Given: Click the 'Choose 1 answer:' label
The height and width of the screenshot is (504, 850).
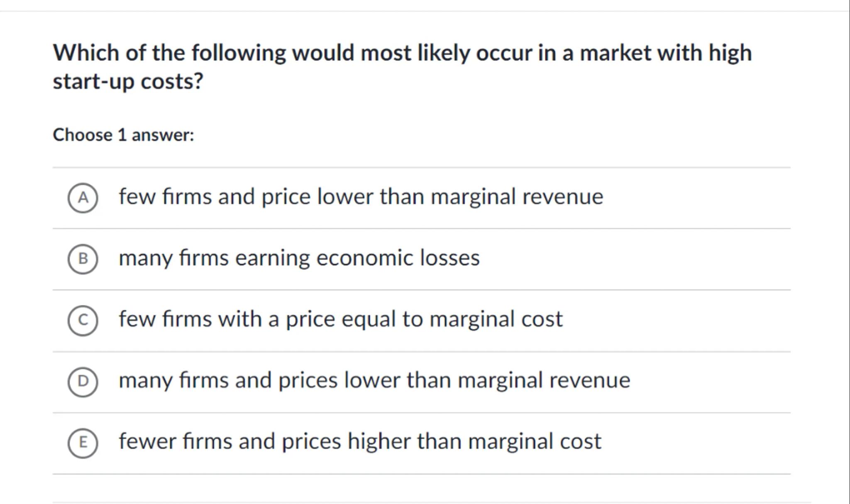Looking at the screenshot, I should click(123, 135).
